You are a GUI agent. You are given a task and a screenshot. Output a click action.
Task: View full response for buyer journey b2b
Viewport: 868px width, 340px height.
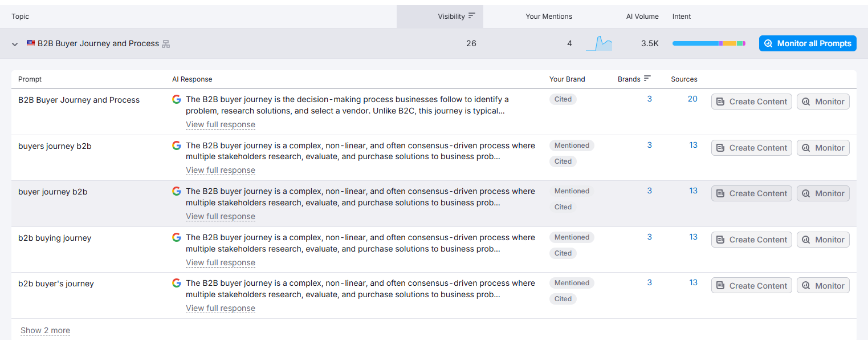click(x=221, y=216)
